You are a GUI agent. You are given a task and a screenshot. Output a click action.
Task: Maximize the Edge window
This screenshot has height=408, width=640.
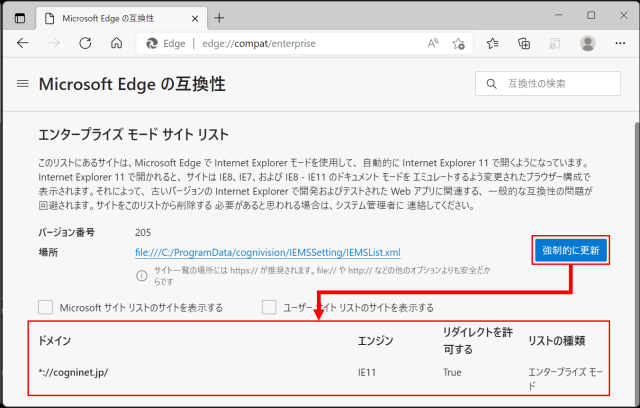591,15
